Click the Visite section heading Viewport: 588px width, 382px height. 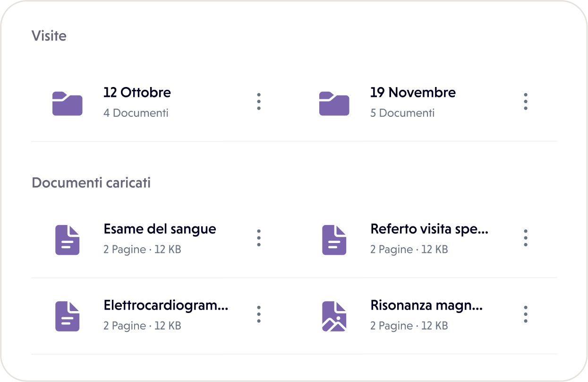49,35
